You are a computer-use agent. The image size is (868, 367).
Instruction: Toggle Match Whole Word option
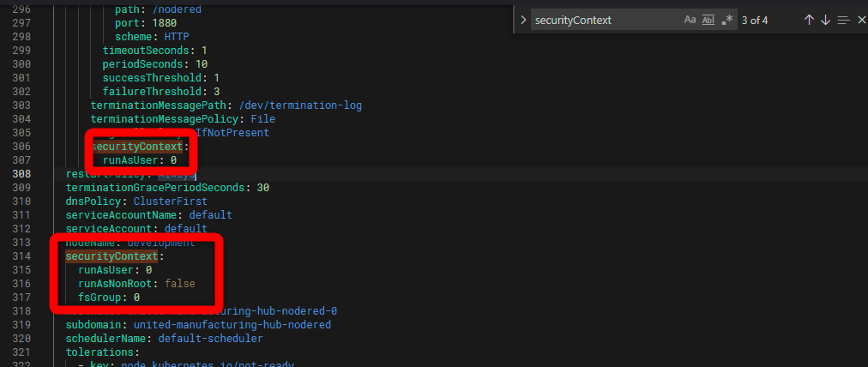(x=708, y=20)
